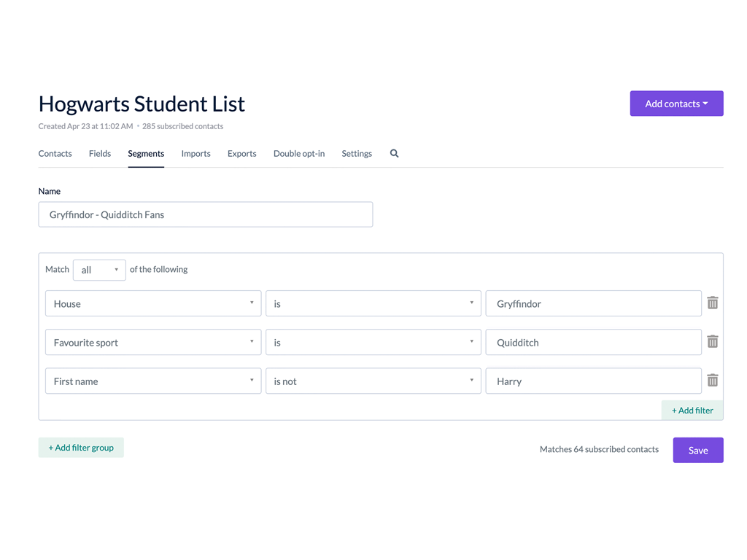Save the segment

click(x=697, y=450)
